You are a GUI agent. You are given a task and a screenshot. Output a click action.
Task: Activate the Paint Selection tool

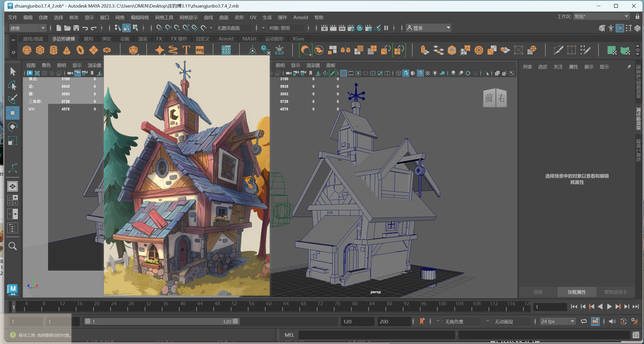(x=13, y=99)
